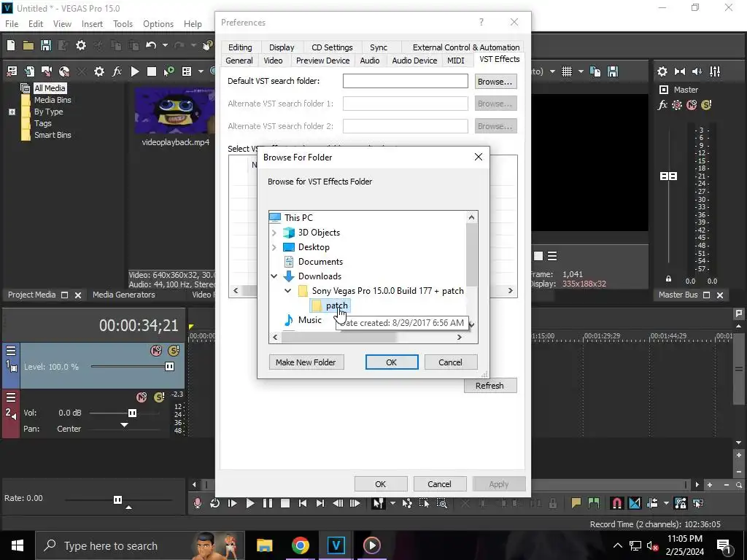Start media preview in Project Media toolbar
Viewport: 747px width, 560px height.
[135, 71]
